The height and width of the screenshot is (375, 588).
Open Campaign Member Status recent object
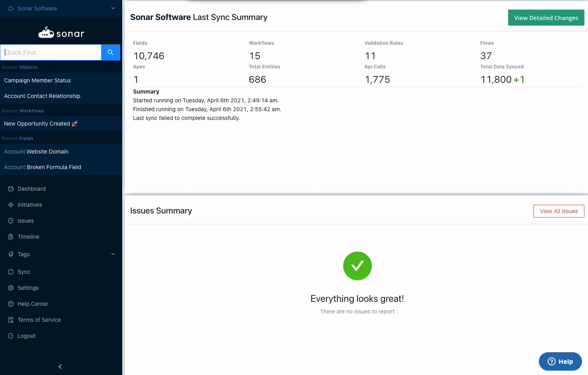pyautogui.click(x=61, y=80)
